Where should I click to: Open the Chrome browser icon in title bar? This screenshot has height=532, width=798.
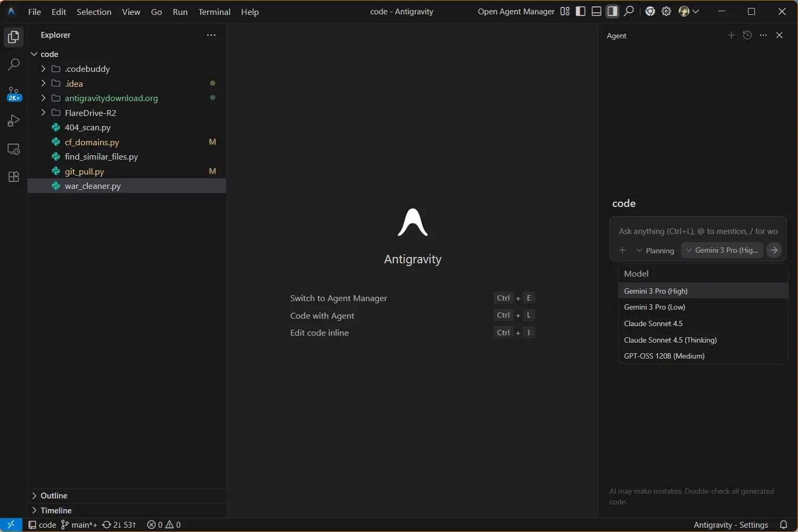650,11
